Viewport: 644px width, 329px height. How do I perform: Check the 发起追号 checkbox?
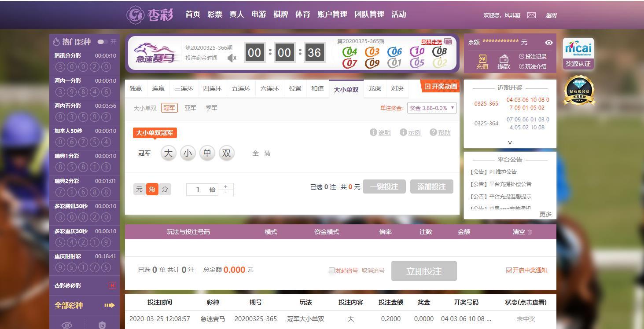tap(331, 271)
